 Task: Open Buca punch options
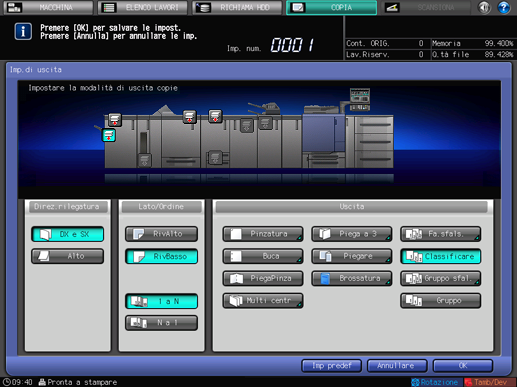click(263, 256)
